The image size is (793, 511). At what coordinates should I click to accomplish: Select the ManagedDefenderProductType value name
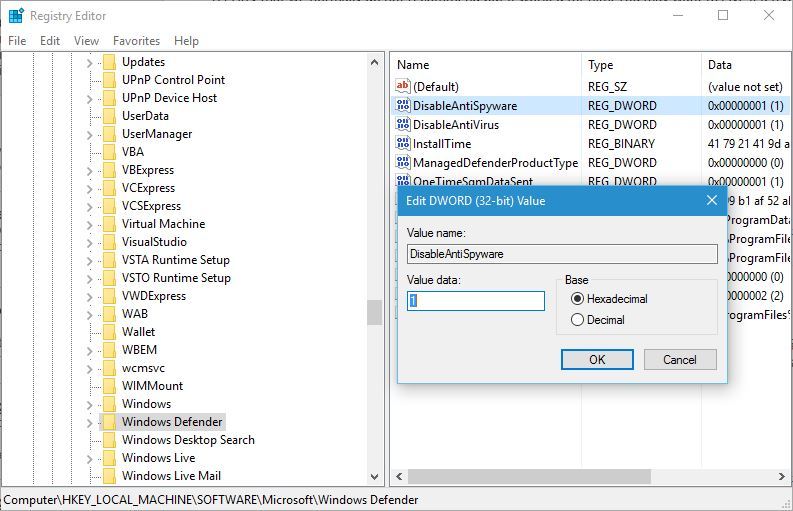click(495, 162)
